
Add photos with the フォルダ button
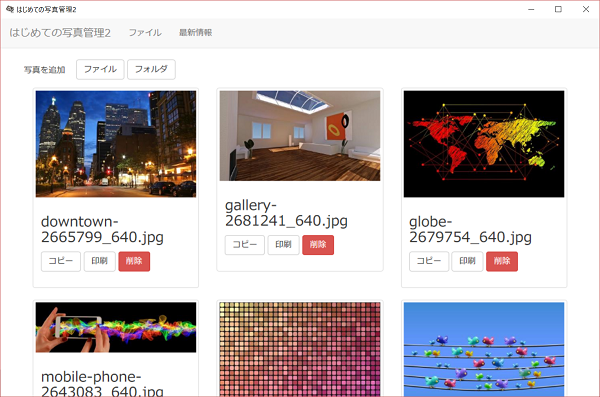[x=151, y=69]
